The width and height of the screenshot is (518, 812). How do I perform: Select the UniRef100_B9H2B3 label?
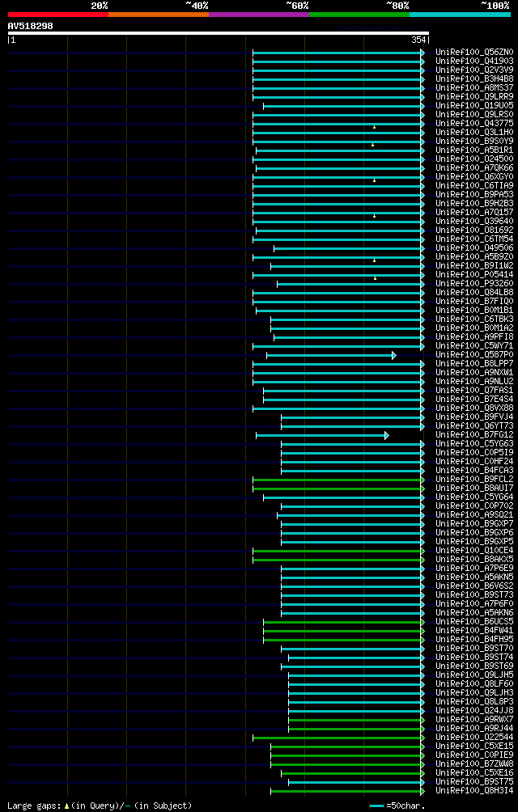[474, 203]
